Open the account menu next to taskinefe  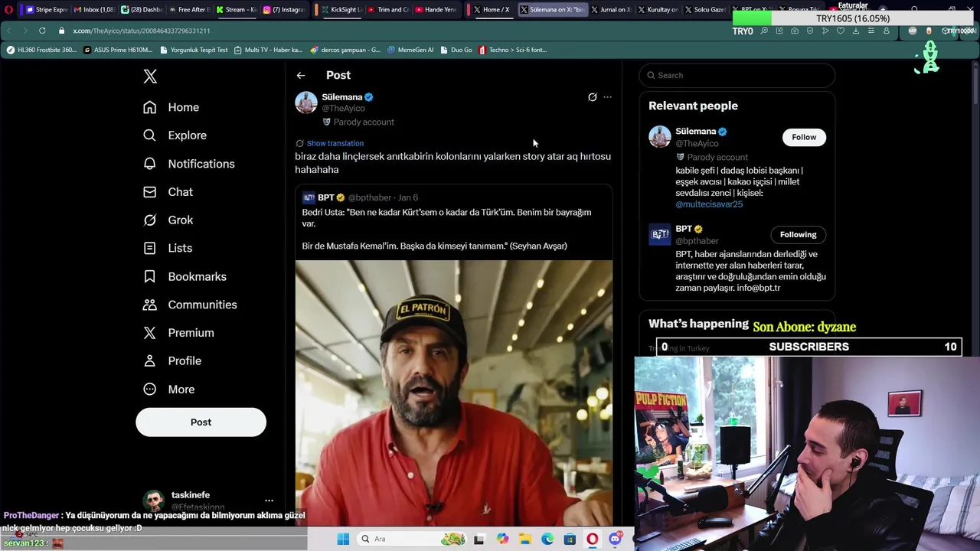point(269,500)
